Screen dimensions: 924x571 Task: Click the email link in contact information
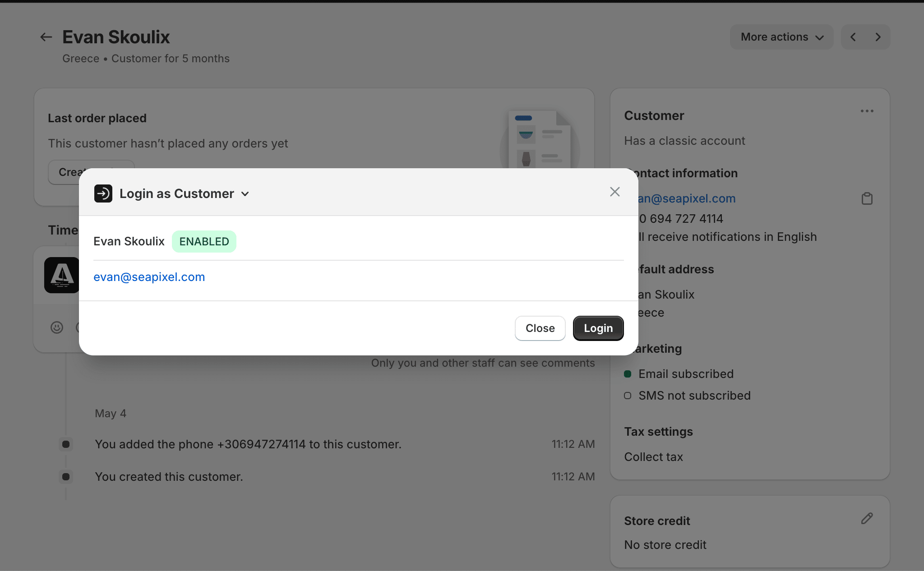pos(686,198)
